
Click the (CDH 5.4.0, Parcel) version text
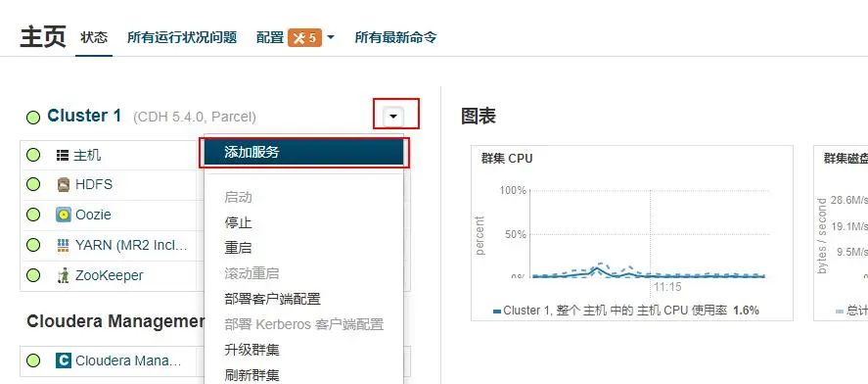point(195,118)
